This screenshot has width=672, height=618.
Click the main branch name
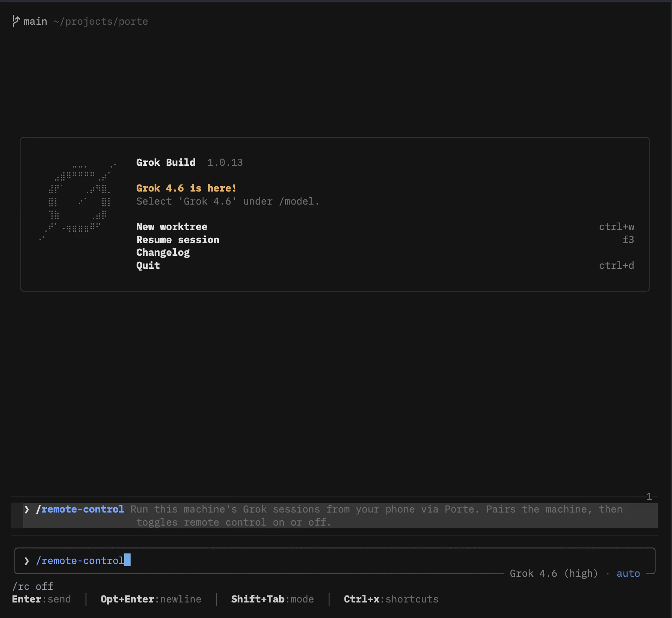coord(35,22)
